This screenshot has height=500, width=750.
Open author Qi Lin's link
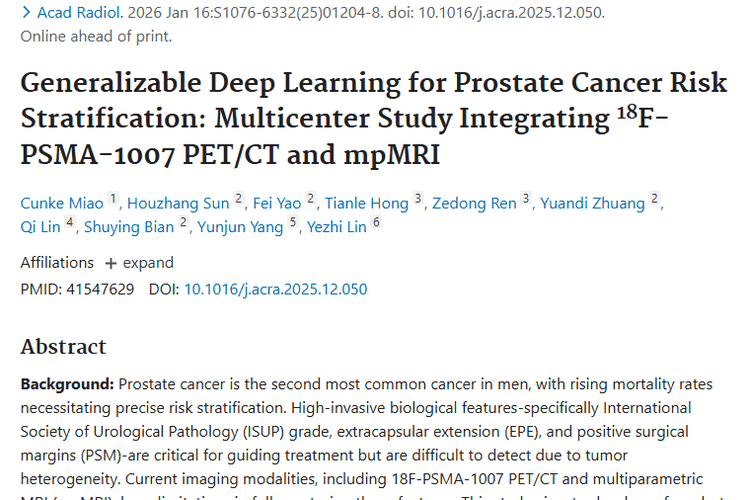click(41, 227)
